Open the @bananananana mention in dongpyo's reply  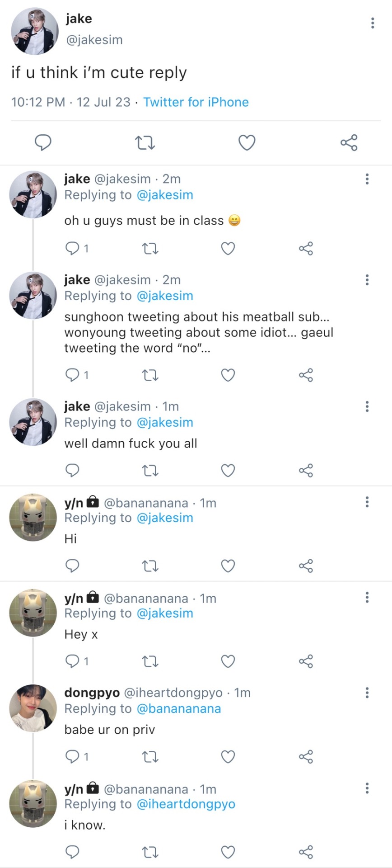click(178, 709)
